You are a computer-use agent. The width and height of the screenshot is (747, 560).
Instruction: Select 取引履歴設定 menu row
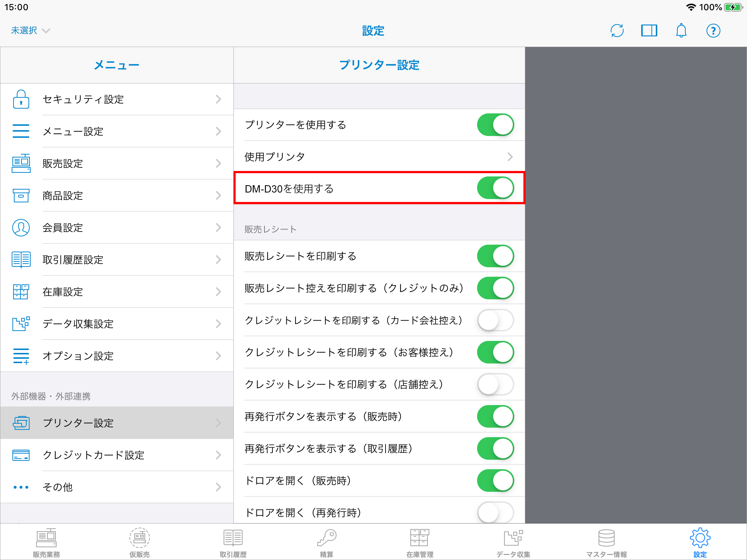pos(117,260)
